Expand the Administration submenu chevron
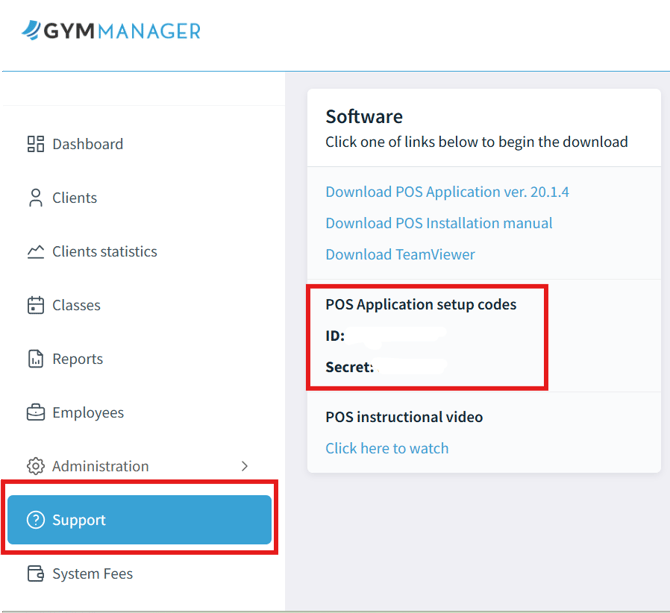Image resolution: width=670 pixels, height=613 pixels. pos(245,466)
